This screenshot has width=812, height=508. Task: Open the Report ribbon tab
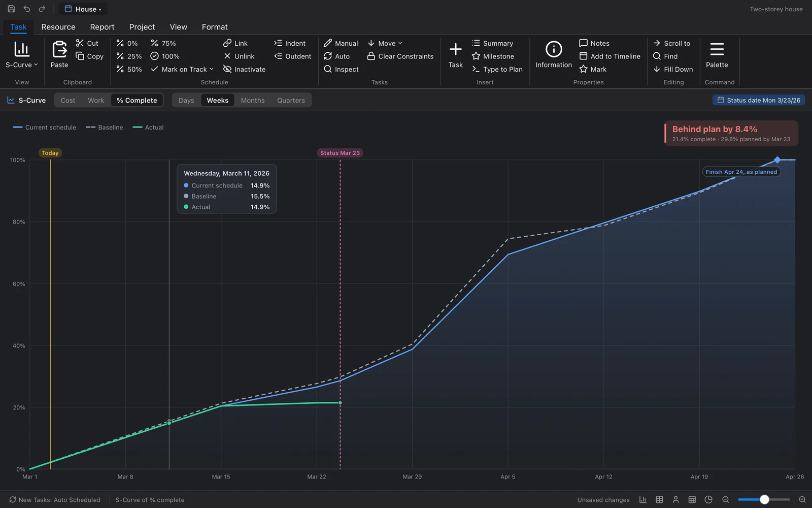click(102, 27)
